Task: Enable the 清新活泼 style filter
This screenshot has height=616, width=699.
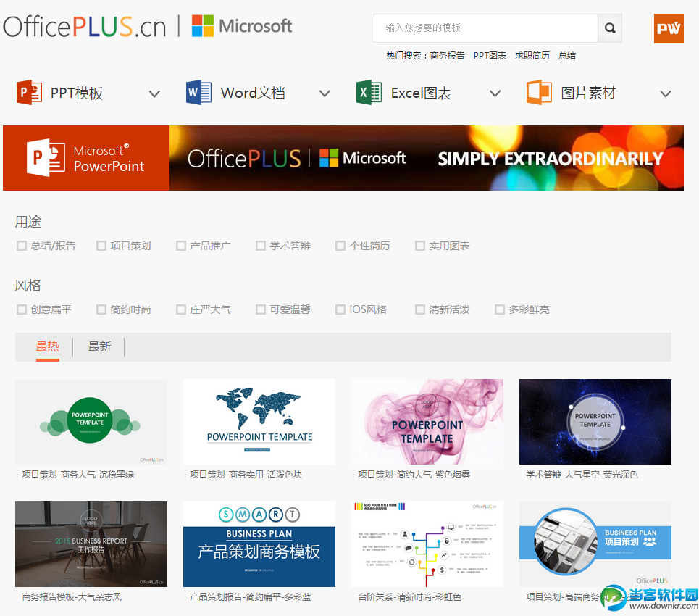Action: coord(420,309)
